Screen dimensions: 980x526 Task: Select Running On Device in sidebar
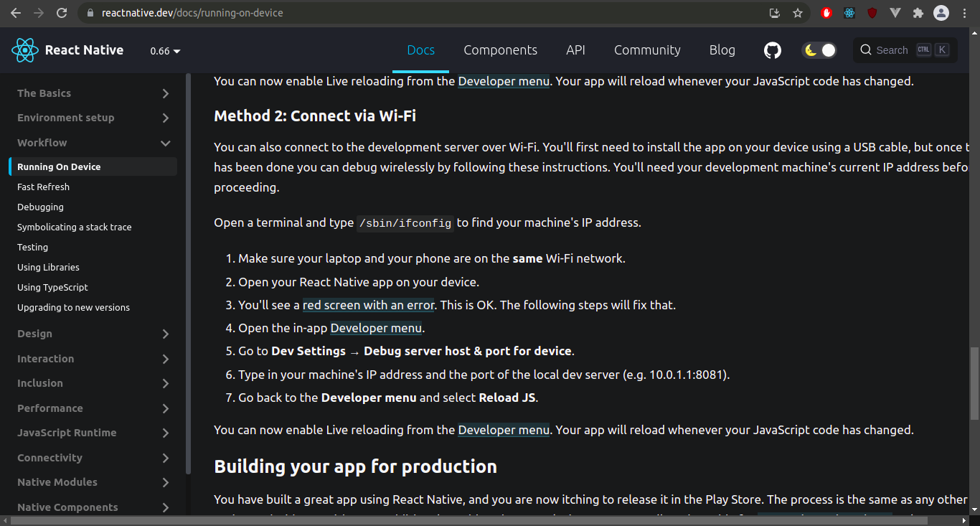(x=93, y=166)
